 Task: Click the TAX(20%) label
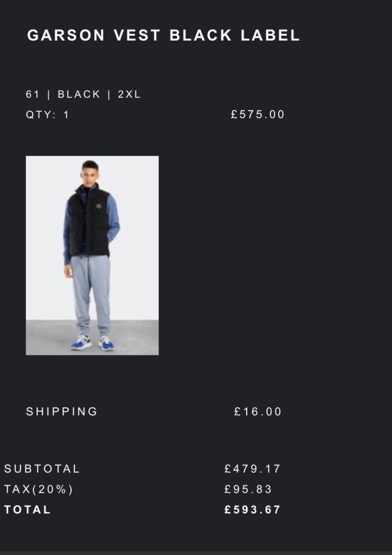(x=38, y=489)
